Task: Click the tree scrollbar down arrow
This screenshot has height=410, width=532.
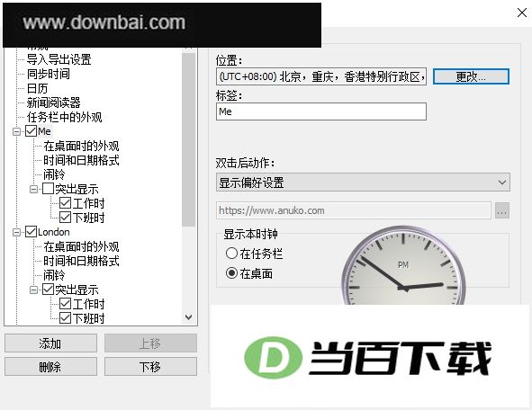Action: tap(189, 317)
